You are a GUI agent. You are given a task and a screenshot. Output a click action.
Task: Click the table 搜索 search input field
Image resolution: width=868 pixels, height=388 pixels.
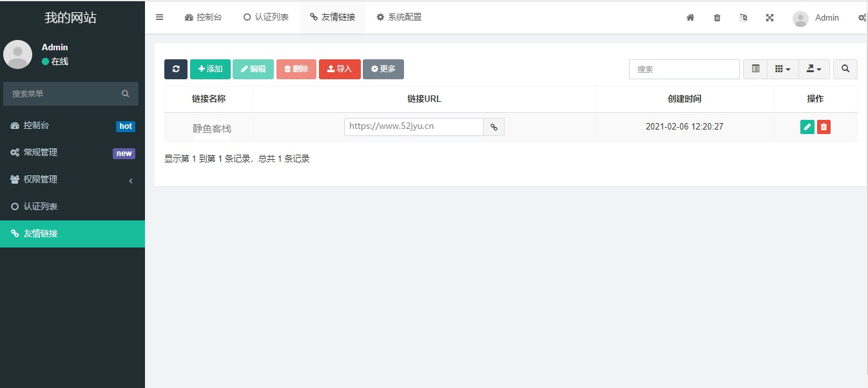[x=684, y=69]
